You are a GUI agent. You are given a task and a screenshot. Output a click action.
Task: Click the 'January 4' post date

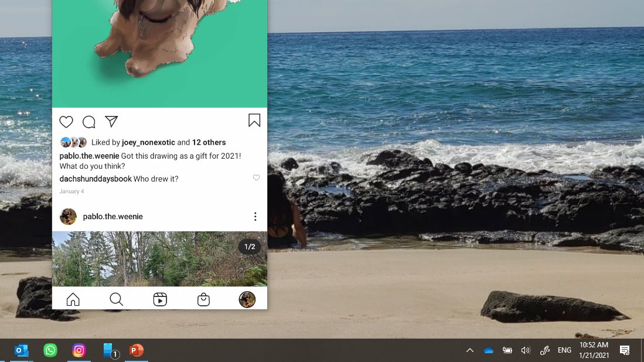click(71, 192)
